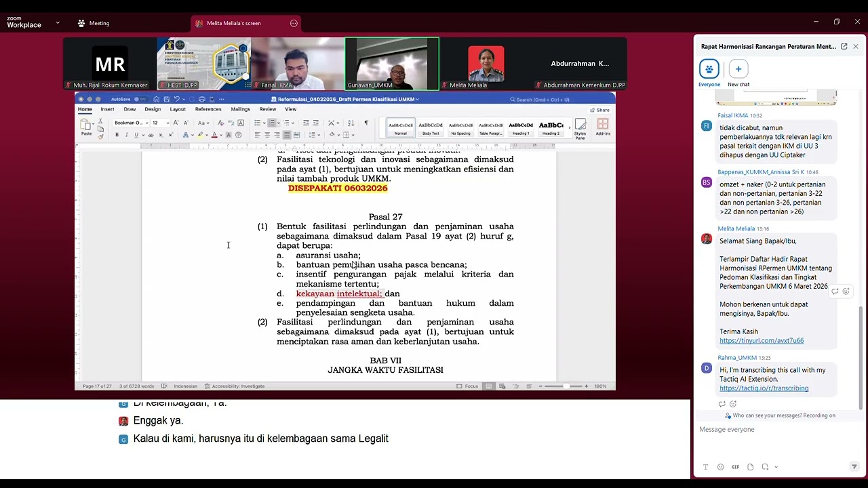Open the Insert tab in Word
Screen dimensions: 868x488
click(x=108, y=109)
